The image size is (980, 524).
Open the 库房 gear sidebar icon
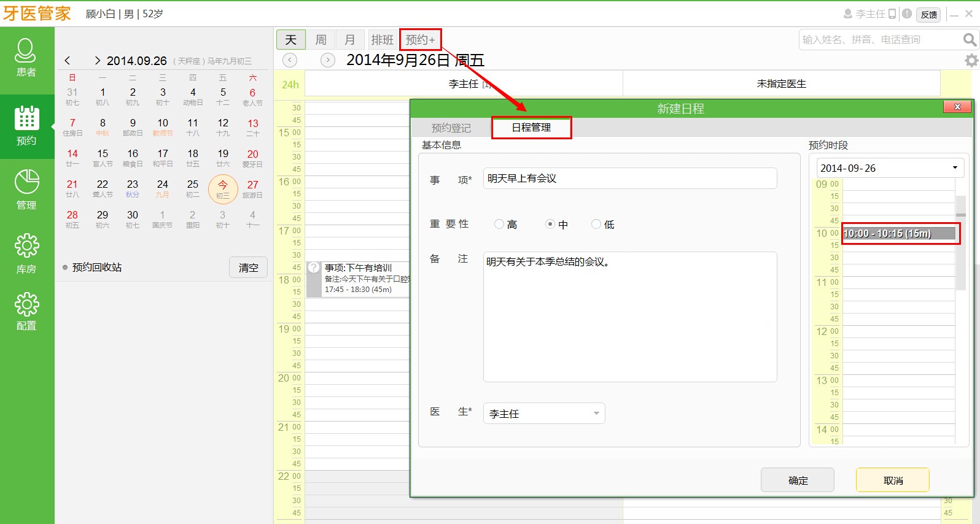pos(26,253)
